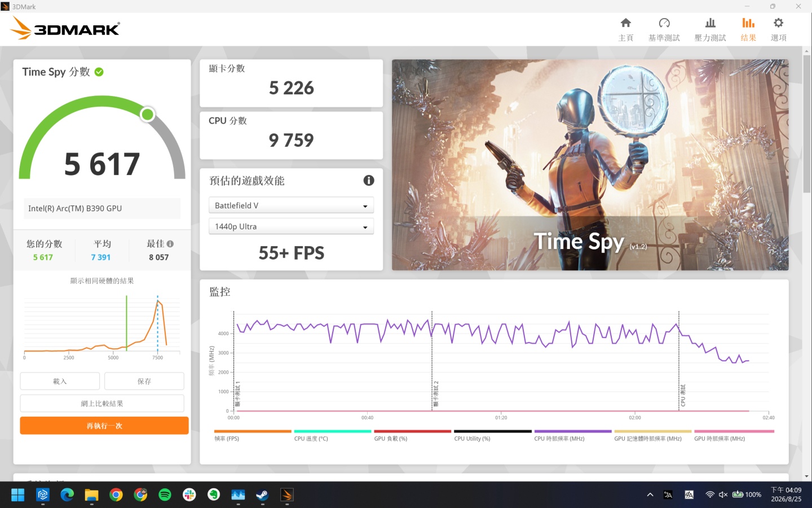This screenshot has height=508, width=812.
Task: Click the 55+ FPS estimate
Action: [291, 253]
